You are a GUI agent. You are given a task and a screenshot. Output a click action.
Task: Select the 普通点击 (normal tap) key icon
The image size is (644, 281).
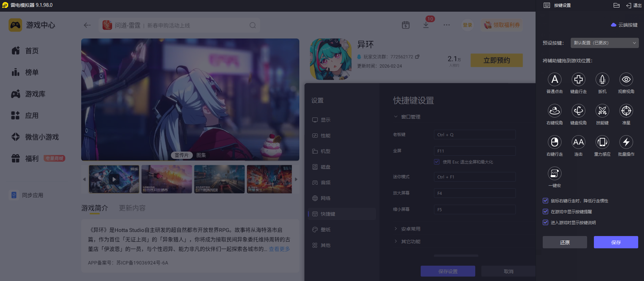[555, 79]
